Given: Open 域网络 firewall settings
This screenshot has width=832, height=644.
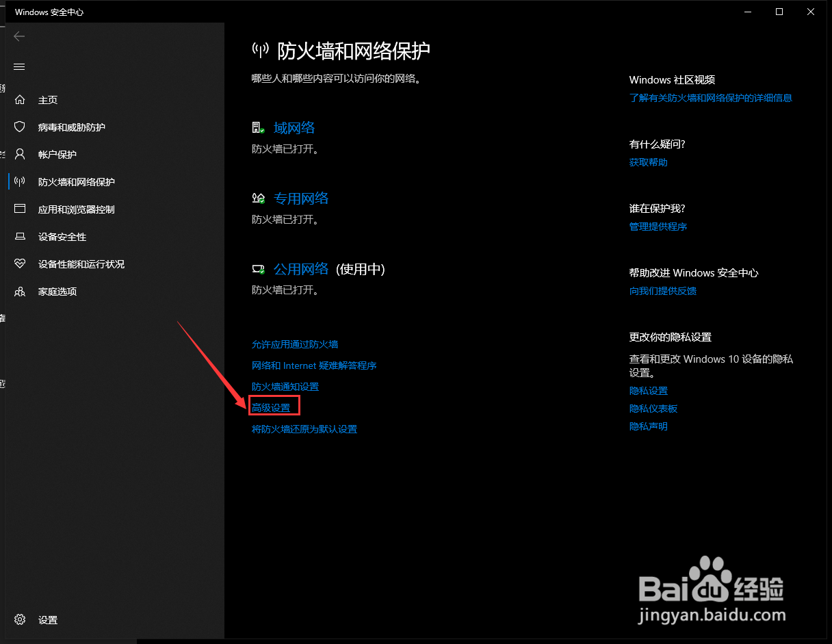Looking at the screenshot, I should 294,127.
